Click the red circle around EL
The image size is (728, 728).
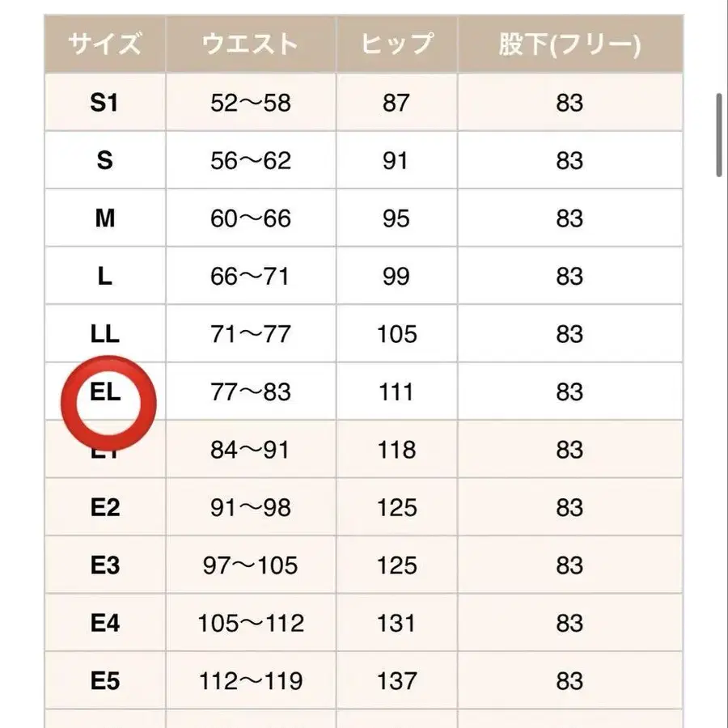[x=109, y=401]
